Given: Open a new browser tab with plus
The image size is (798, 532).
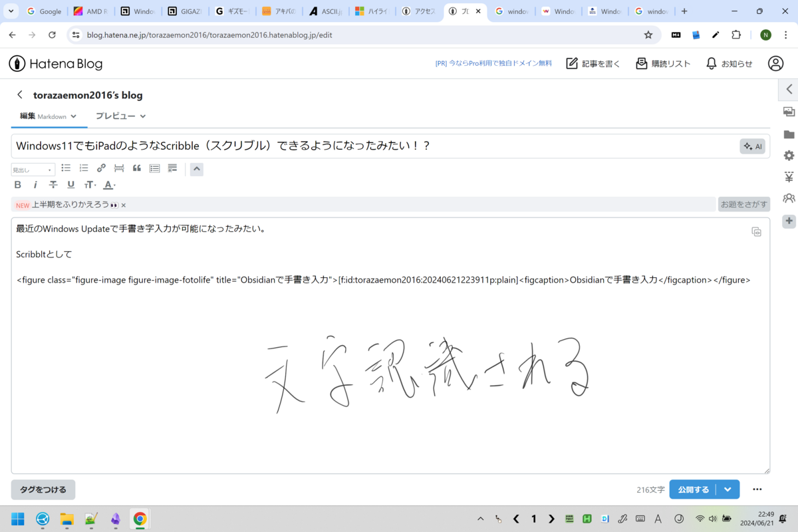Looking at the screenshot, I should [x=684, y=11].
